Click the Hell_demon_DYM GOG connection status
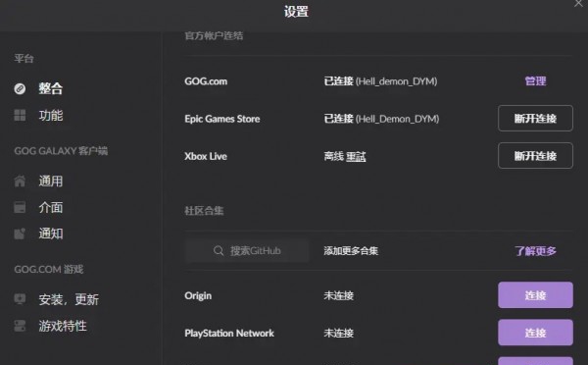The width and height of the screenshot is (588, 365). (x=380, y=81)
